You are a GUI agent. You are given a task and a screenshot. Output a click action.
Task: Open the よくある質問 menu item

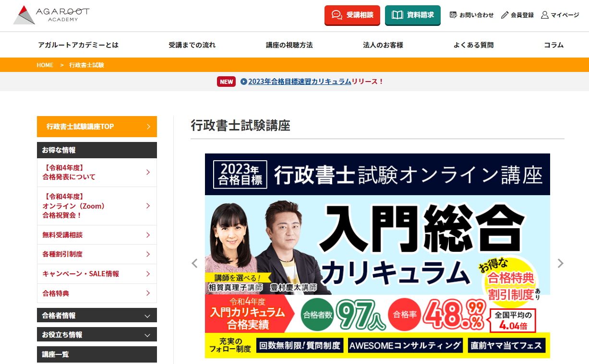pos(473,45)
